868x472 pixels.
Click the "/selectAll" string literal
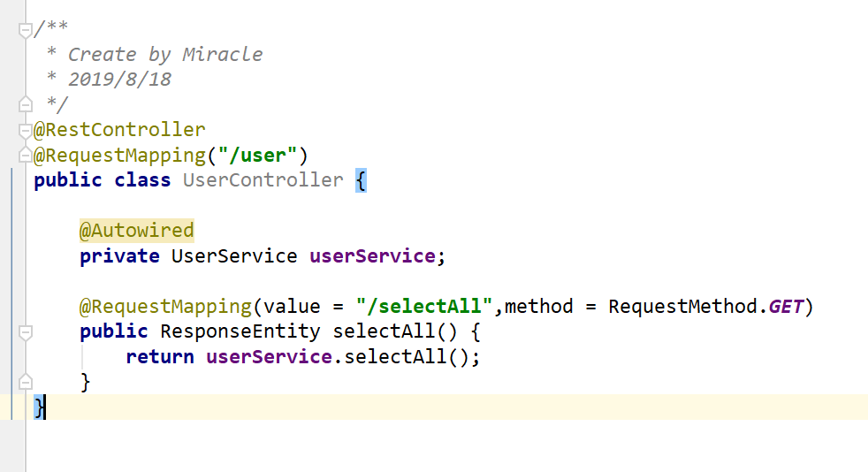(x=424, y=306)
